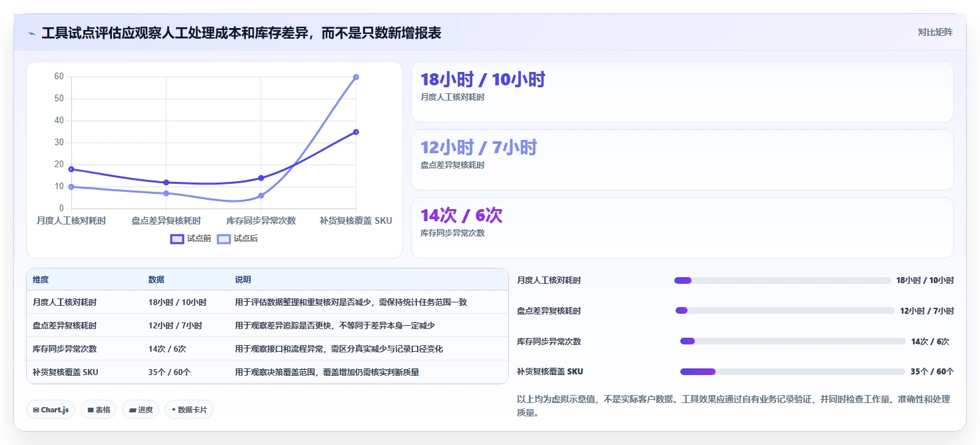This screenshot has height=445, width=980.
Task: Select the 12小时 / 7小时 data card
Action: coord(682,160)
